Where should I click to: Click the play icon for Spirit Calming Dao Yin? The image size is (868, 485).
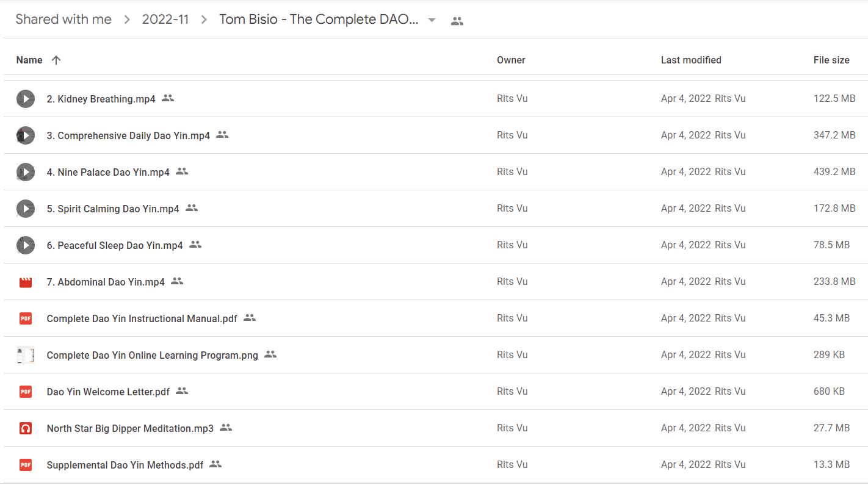point(25,209)
